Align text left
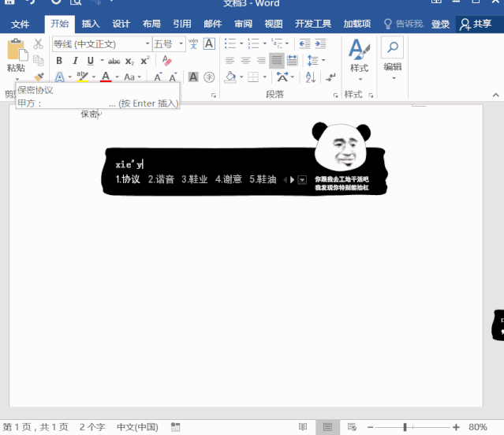 click(x=230, y=61)
